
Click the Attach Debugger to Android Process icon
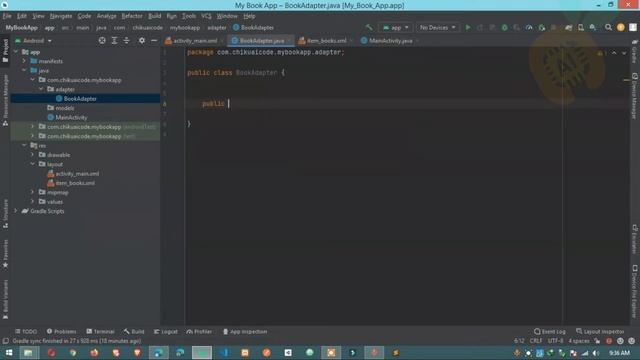pos(542,27)
